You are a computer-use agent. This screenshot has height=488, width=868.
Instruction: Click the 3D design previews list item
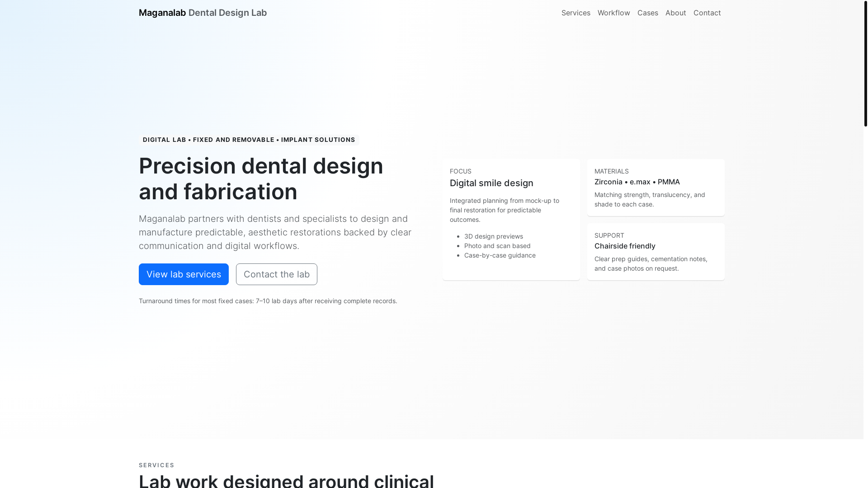(494, 236)
